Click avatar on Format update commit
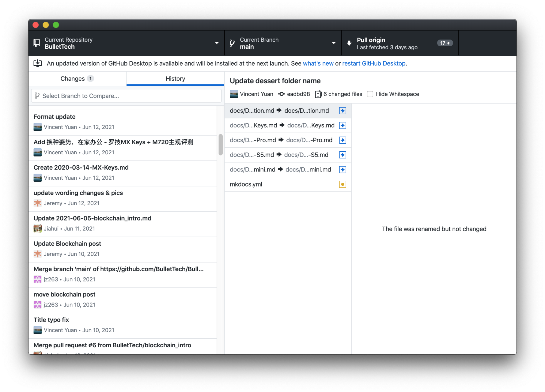 [x=38, y=127]
